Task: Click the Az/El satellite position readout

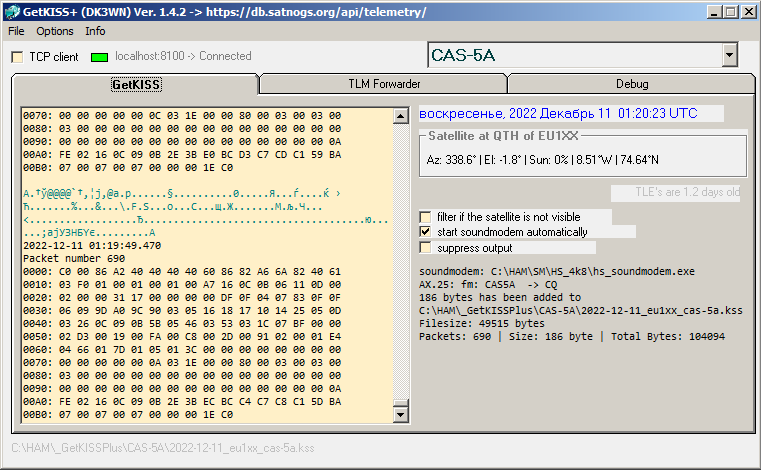Action: tap(543, 160)
